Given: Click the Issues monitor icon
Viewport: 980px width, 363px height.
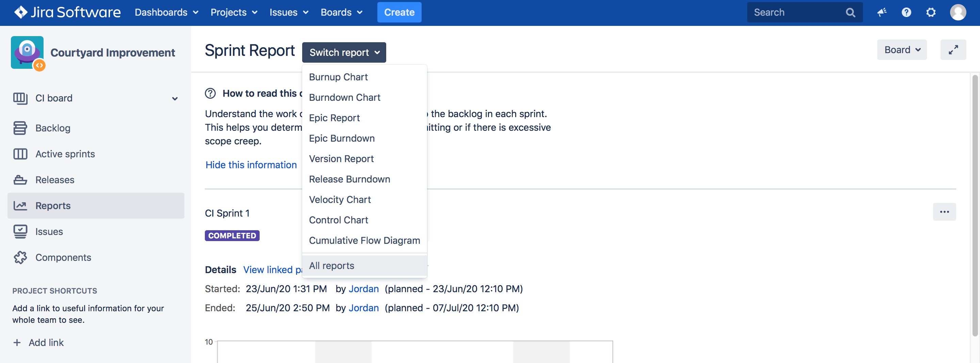Looking at the screenshot, I should click(x=20, y=232).
